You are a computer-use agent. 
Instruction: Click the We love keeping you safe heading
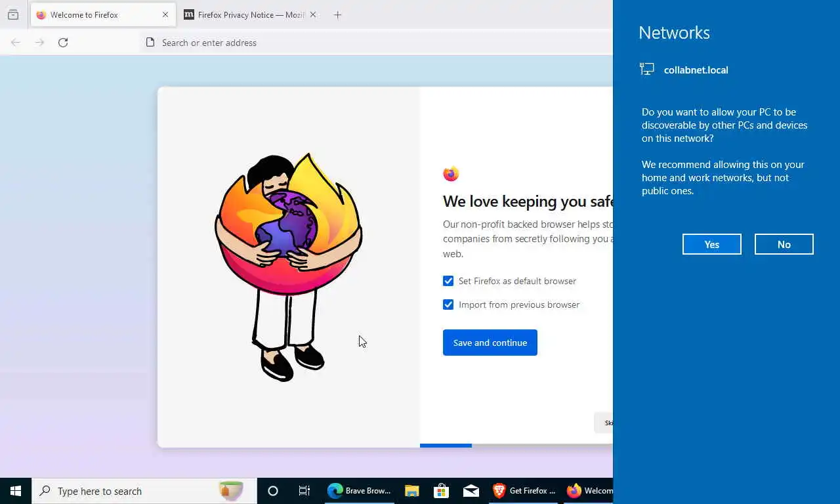coord(528,201)
